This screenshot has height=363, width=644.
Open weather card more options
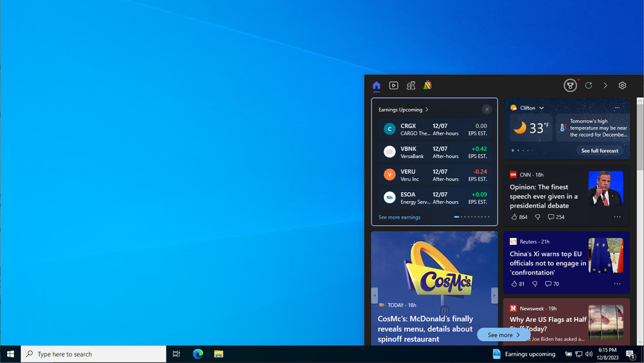point(617,108)
